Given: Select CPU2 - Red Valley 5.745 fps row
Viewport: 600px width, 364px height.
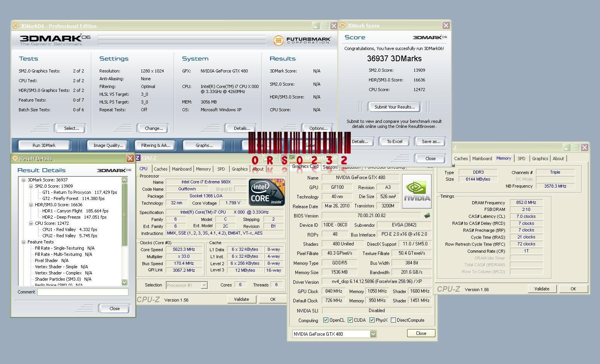Looking at the screenshot, I should (x=70, y=236).
